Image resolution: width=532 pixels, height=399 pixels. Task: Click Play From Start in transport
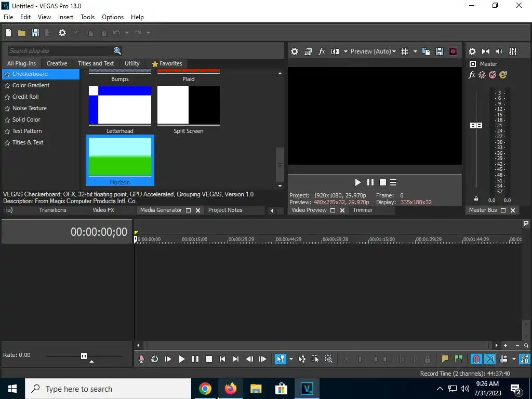coord(168,359)
